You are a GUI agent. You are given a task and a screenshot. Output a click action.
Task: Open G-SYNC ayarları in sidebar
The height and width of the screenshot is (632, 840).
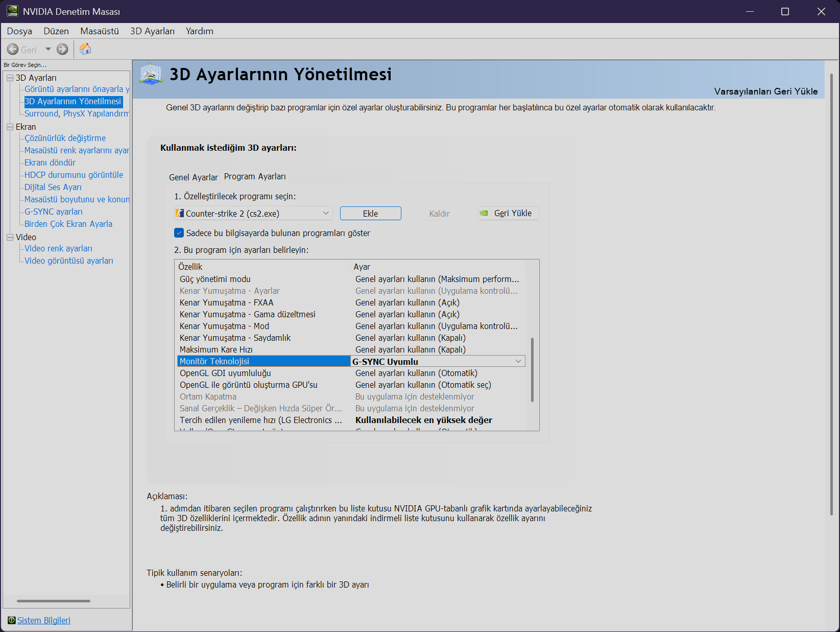click(x=54, y=212)
